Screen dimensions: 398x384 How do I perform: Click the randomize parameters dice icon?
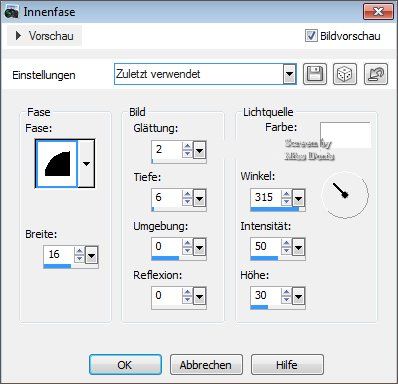click(345, 74)
